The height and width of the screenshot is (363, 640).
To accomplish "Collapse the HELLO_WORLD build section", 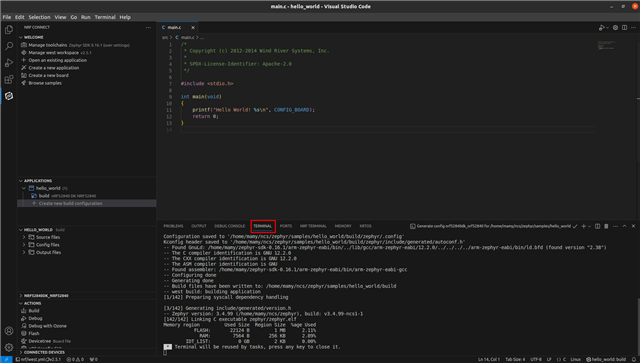I will (x=21, y=230).
